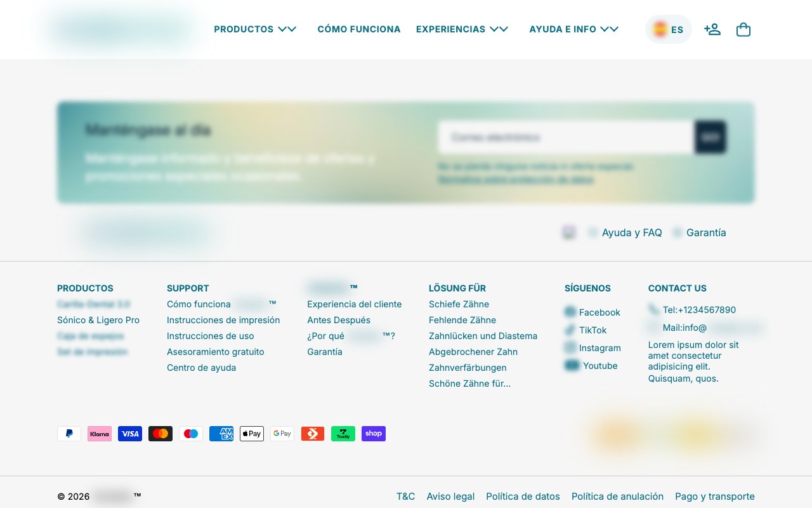Open Zahnlücken und Diastema link

[x=483, y=336]
